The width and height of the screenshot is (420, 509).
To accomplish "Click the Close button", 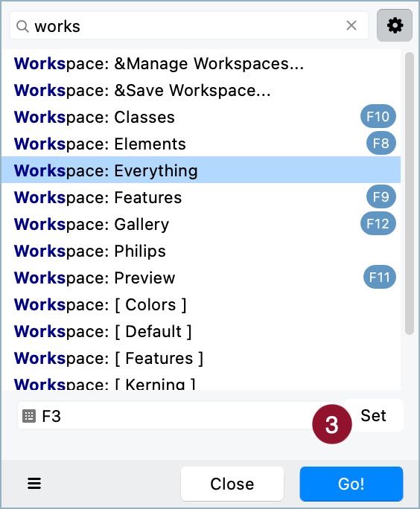I will 232,484.
